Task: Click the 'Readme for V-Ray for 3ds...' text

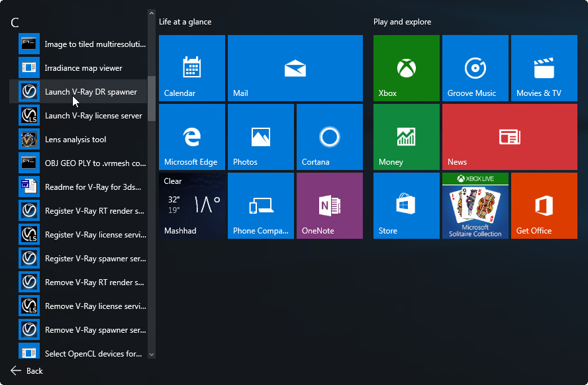Action: (x=93, y=187)
